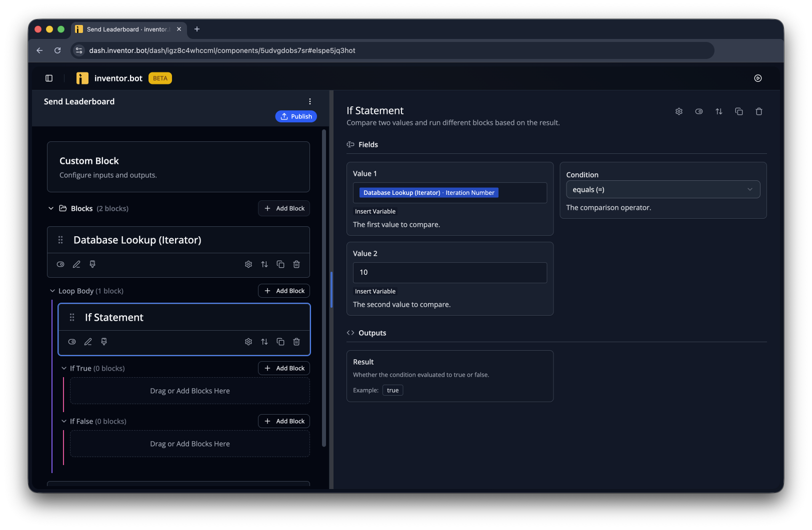
Task: Insert Variable under Value 2
Action: point(375,291)
